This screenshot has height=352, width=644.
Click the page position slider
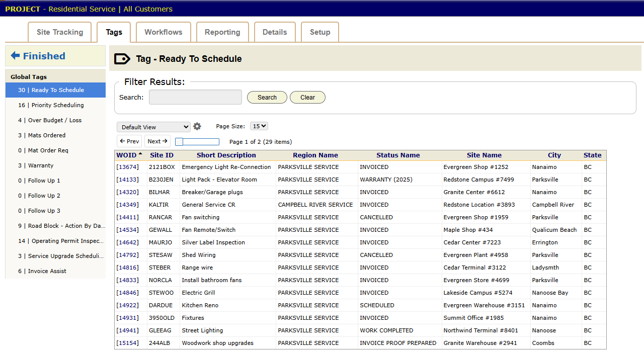click(197, 142)
